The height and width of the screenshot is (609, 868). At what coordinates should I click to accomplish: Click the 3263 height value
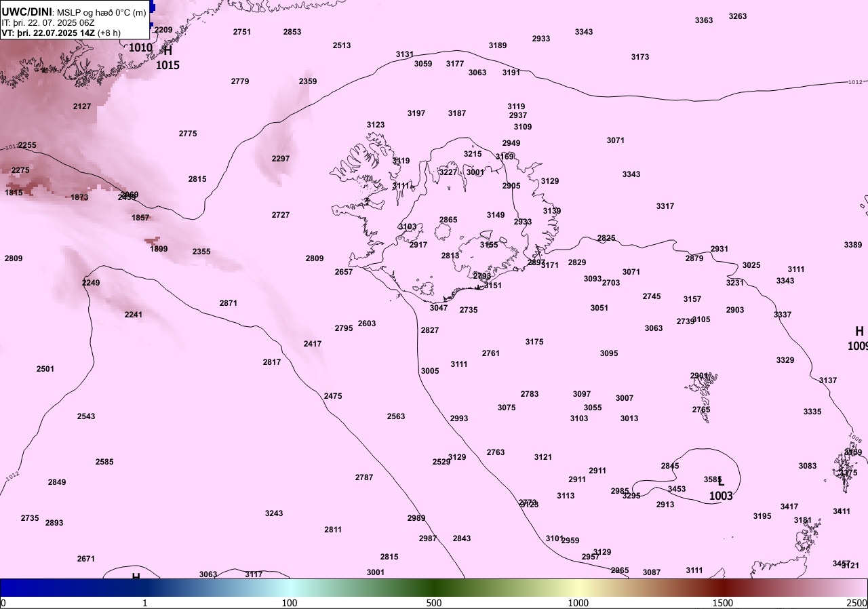click(738, 16)
